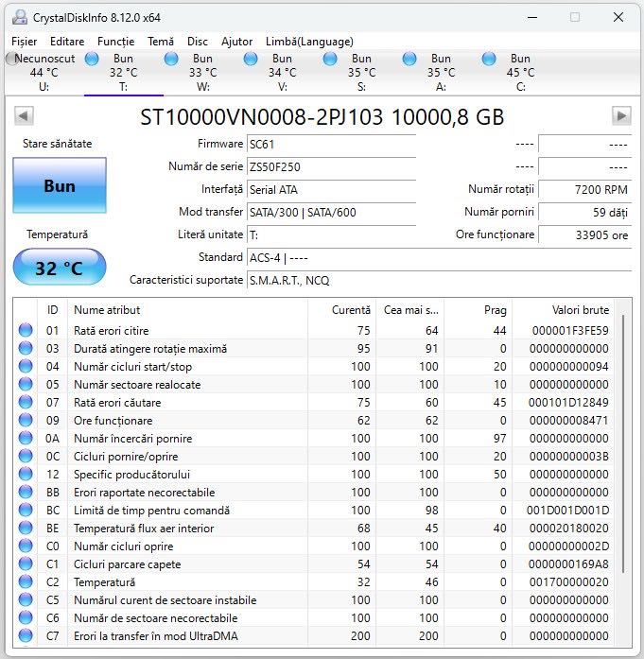Screen dimensions: 644x659
Task: Click status orb of attribute 04 row
Action: click(26, 367)
